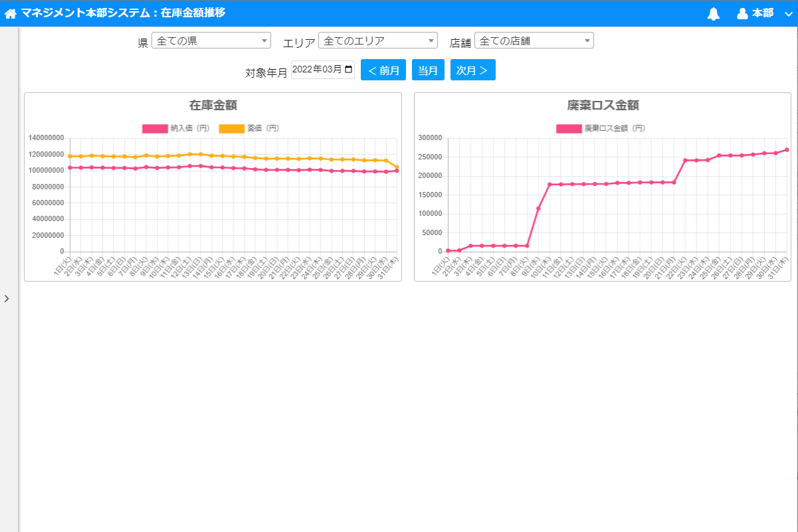This screenshot has height=532, width=798.
Task: Open the エリア area dropdown
Action: pos(377,41)
